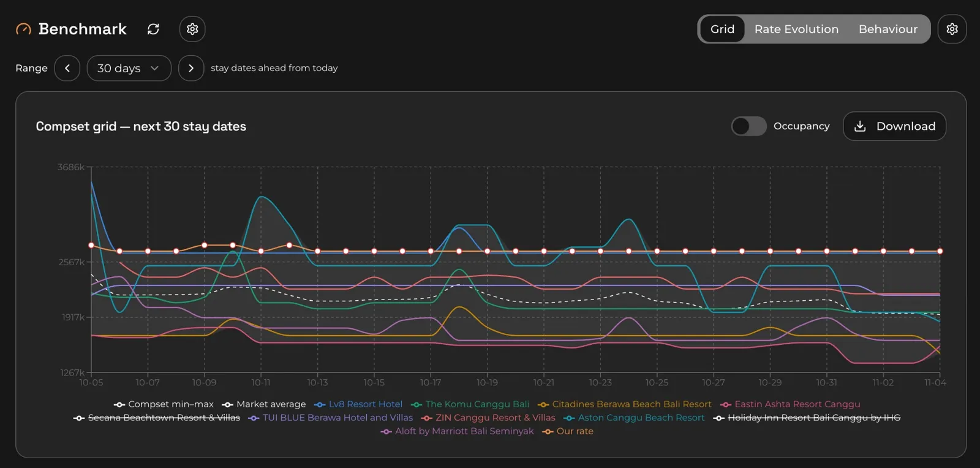Hide Lv8 Resort Hotel series
980x468 pixels.
[358, 404]
